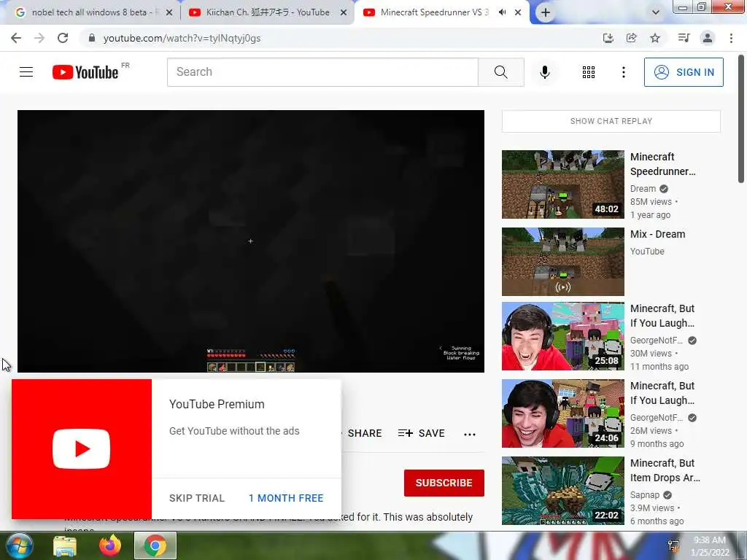Switch to the nobel tech all windows 8 beta tab
Image resolution: width=747 pixels, height=560 pixels.
pyautogui.click(x=89, y=12)
